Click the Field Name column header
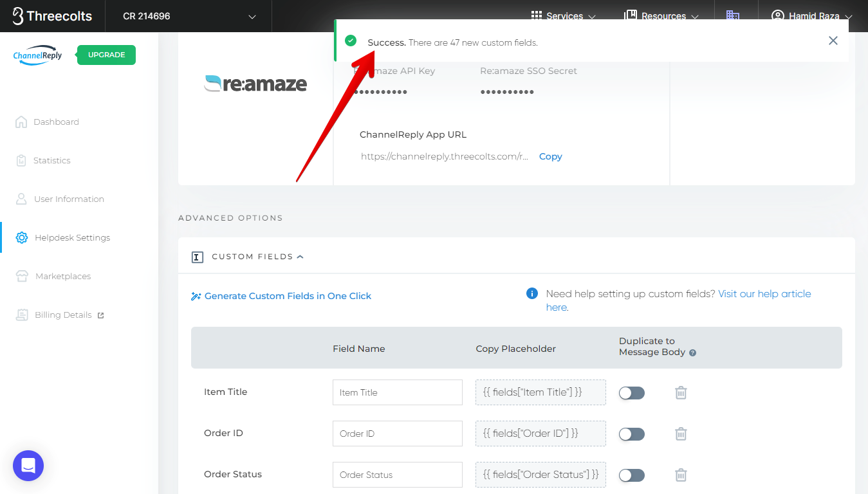 (x=358, y=349)
